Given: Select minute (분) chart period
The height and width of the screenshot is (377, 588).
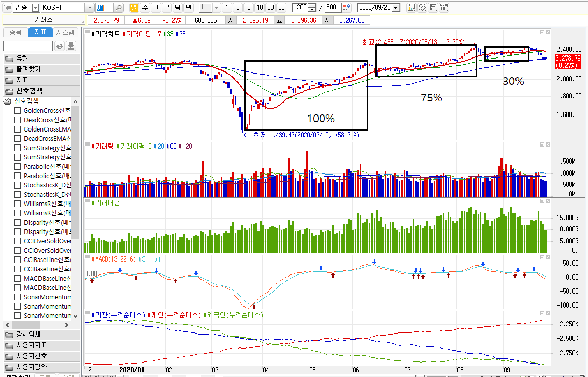Looking at the screenshot, I should [167, 7].
